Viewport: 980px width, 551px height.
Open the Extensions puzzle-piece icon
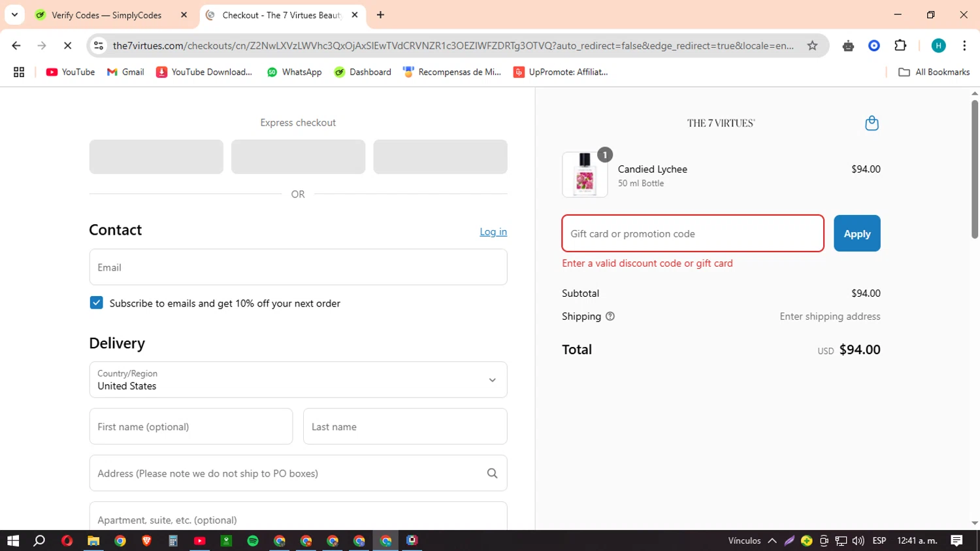(x=900, y=46)
